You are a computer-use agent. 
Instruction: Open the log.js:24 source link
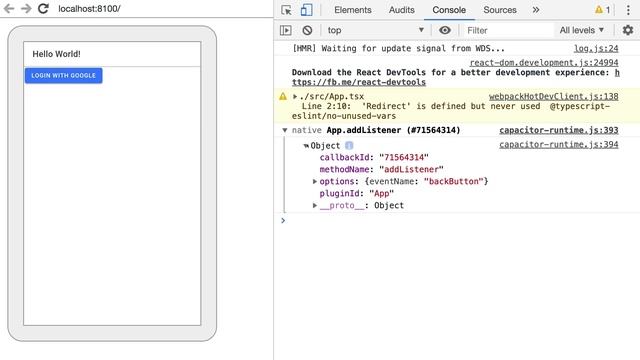pyautogui.click(x=596, y=49)
